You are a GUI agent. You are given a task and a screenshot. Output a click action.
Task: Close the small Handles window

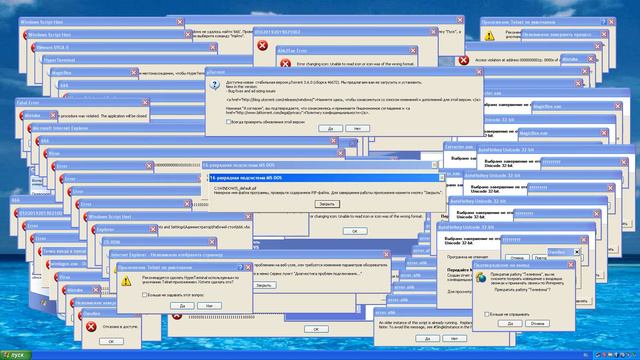[x=577, y=252]
